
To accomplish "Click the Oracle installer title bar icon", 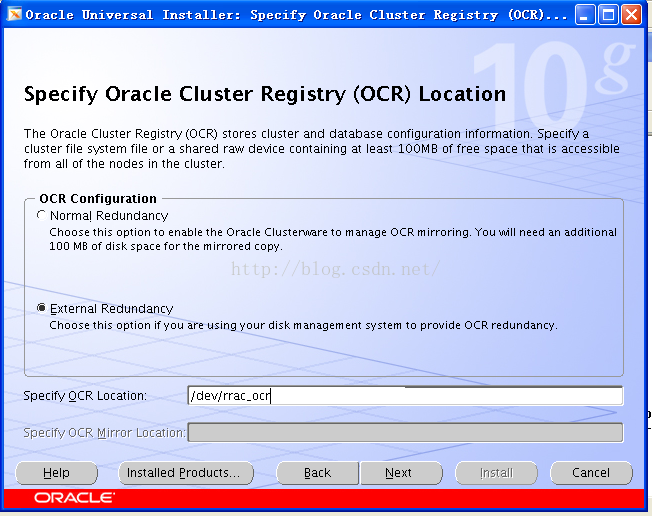I will pyautogui.click(x=15, y=15).
